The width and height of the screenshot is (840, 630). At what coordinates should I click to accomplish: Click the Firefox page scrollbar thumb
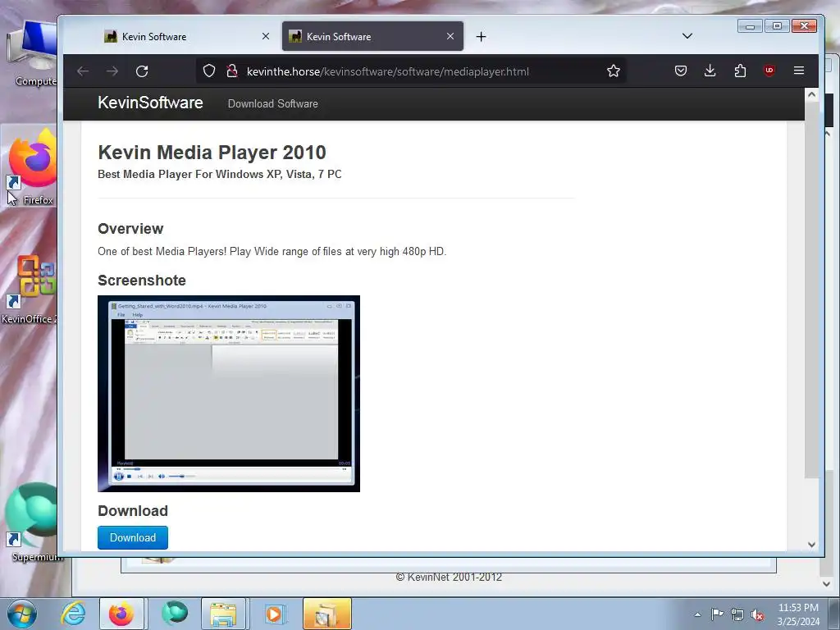pos(811,290)
